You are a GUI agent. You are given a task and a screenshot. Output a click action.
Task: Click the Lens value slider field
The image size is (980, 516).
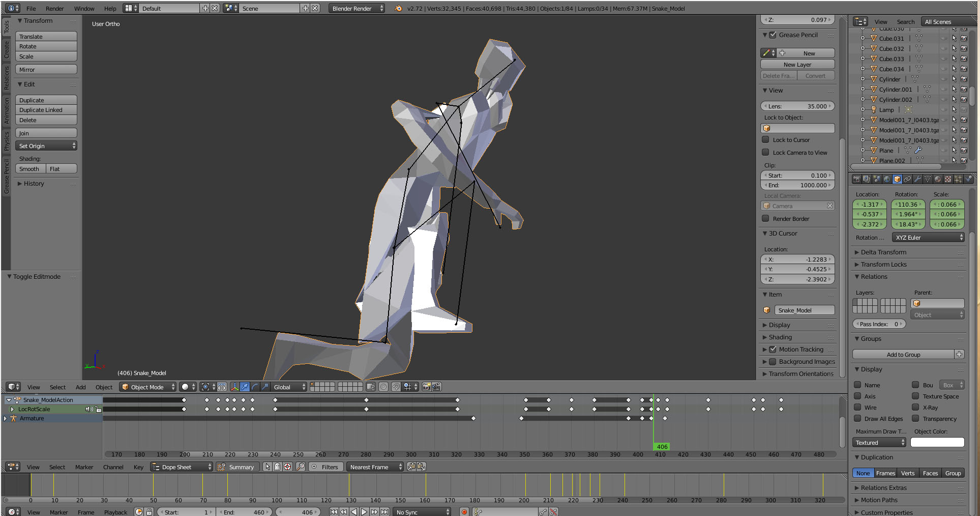(x=797, y=106)
